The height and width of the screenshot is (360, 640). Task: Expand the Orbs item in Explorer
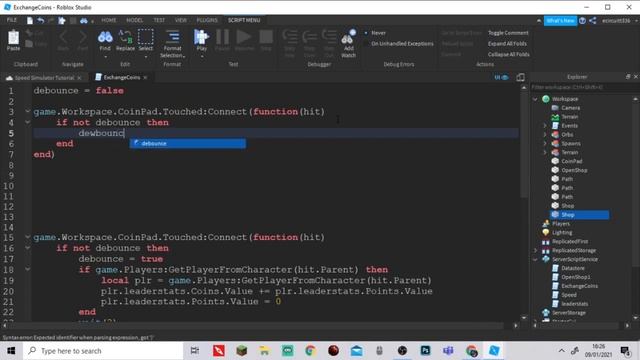(545, 134)
